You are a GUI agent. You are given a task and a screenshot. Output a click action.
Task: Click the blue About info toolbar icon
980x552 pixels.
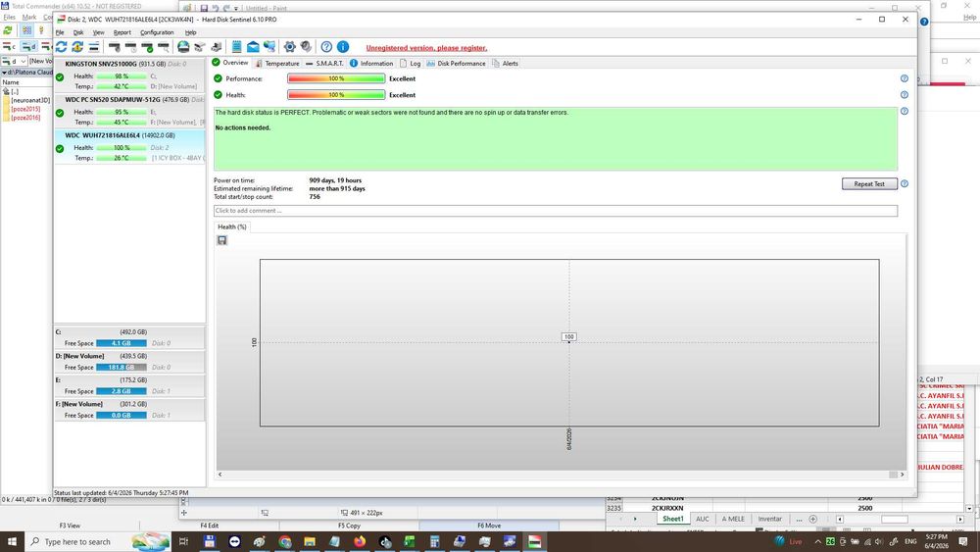pos(343,47)
